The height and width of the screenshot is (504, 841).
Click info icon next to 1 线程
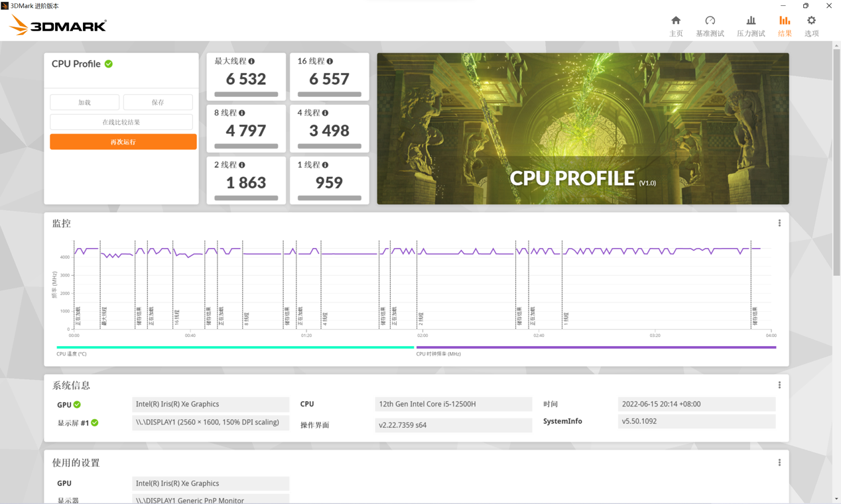[x=325, y=165]
